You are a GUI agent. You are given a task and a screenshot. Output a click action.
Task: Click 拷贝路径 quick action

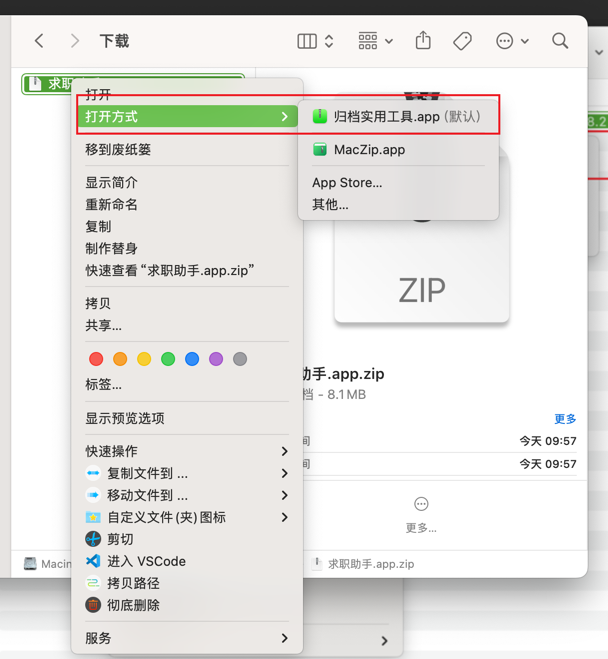[x=133, y=583]
